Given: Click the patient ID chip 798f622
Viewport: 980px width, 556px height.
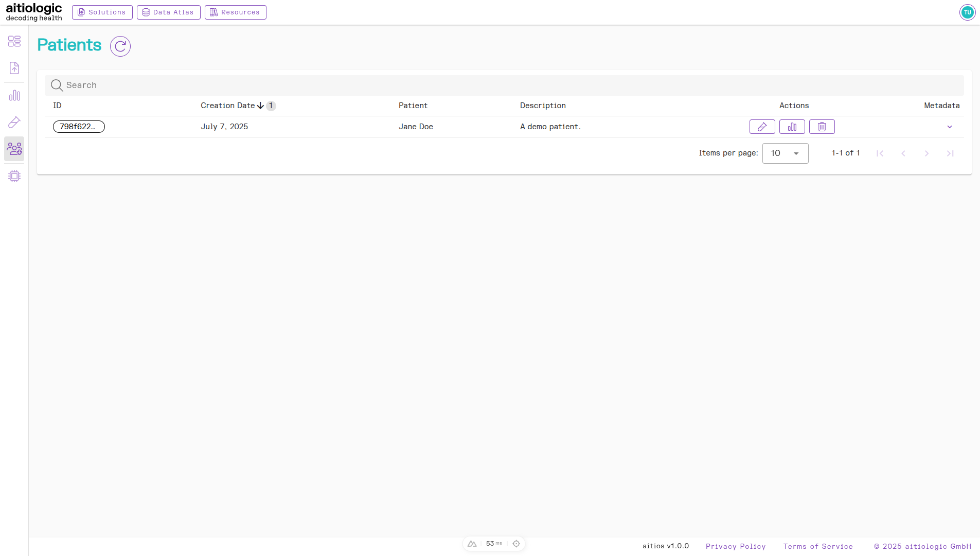Looking at the screenshot, I should pyautogui.click(x=79, y=127).
